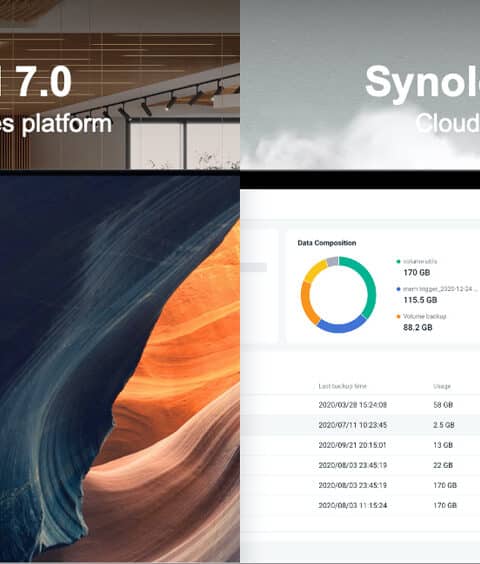Viewport: 480px width, 564px height.
Task: Click the 170 GB usage in the 11:15:24 row
Action: (445, 505)
